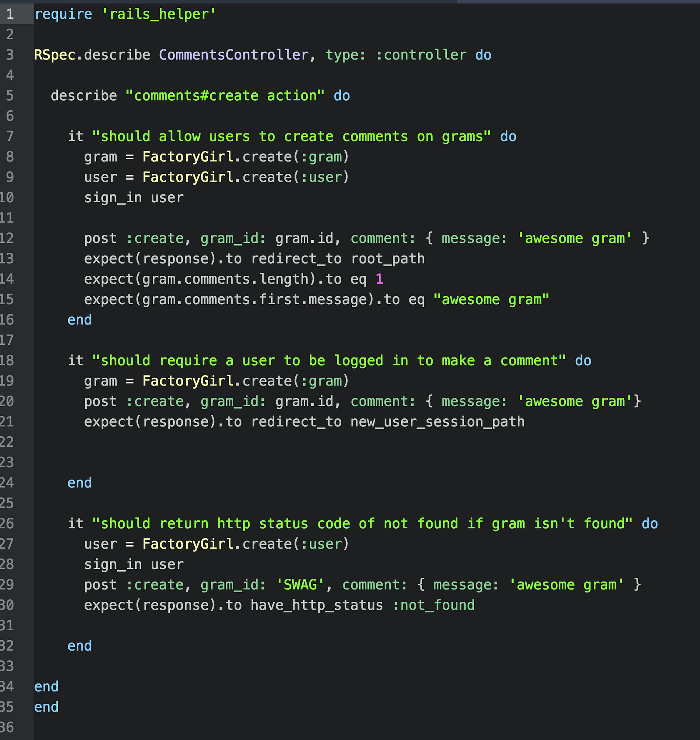
Task: Select line number 9 in the gutter
Action: [x=10, y=177]
